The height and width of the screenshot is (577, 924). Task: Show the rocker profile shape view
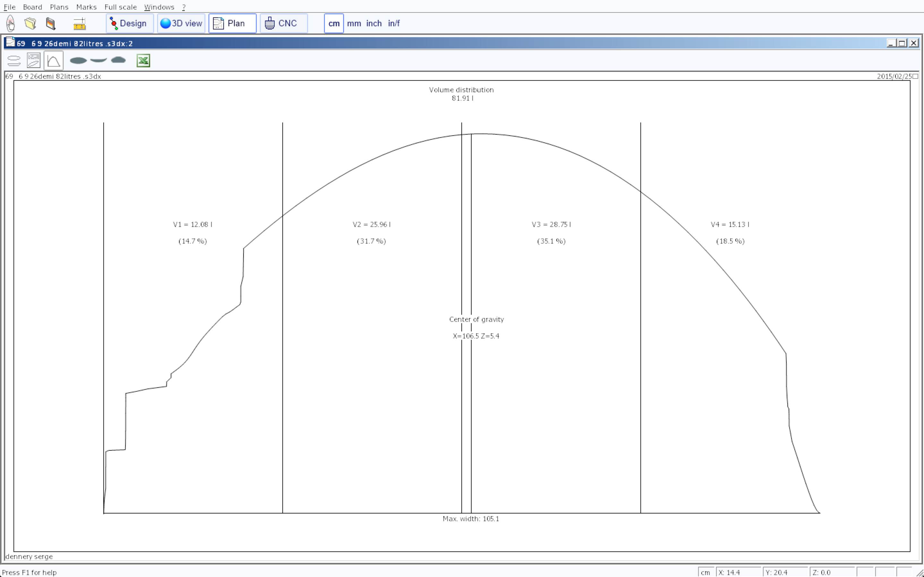click(x=98, y=60)
